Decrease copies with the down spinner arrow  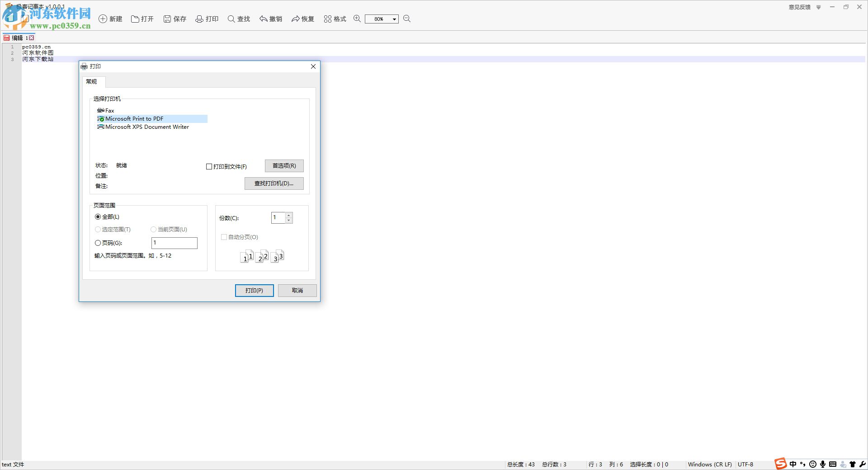[289, 221]
